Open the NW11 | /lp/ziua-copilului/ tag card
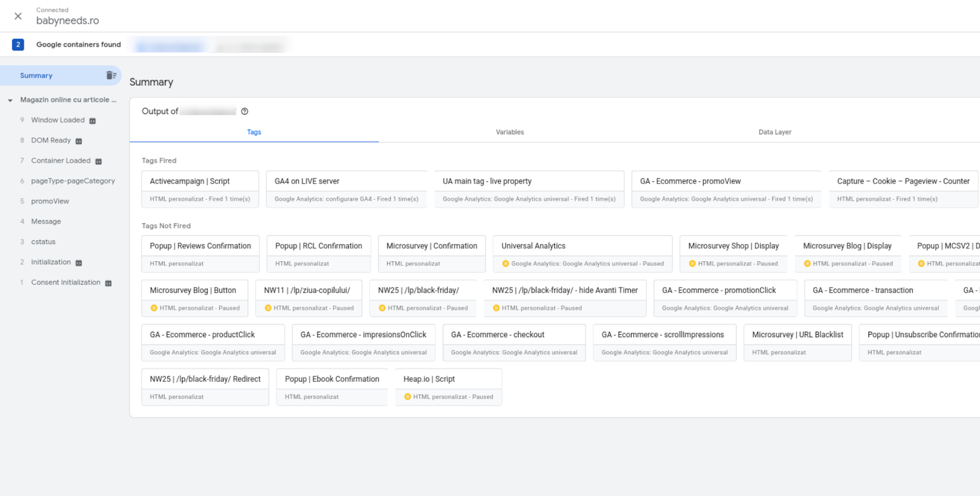Image resolution: width=980 pixels, height=496 pixels. 309,299
